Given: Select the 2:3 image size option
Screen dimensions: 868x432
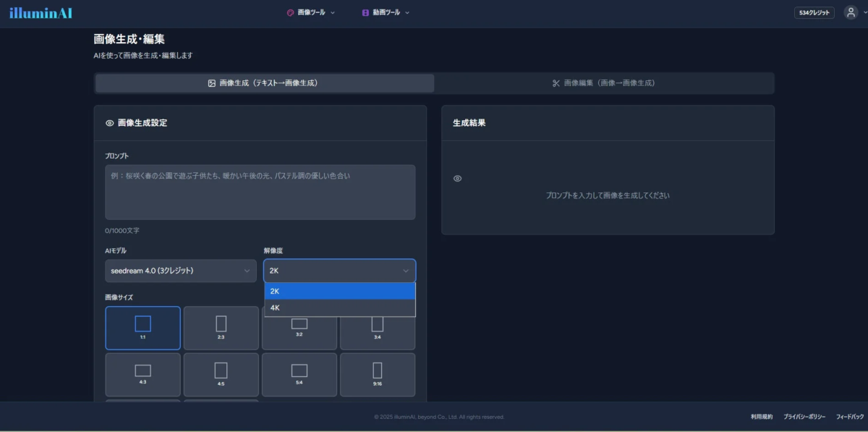Looking at the screenshot, I should click(x=221, y=328).
